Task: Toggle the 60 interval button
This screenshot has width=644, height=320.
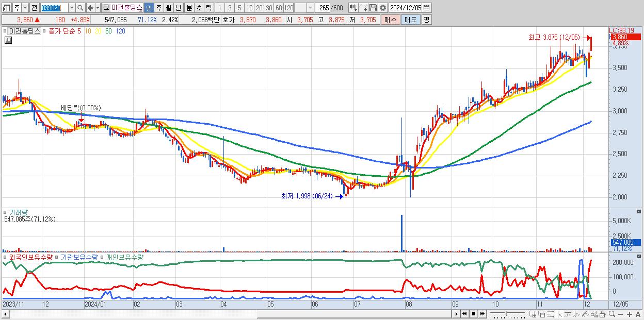Action: click(279, 8)
